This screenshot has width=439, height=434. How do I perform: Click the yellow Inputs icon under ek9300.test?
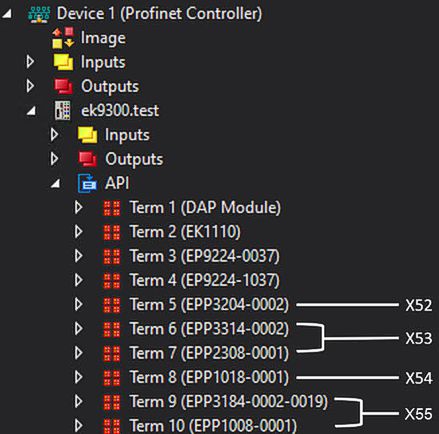point(87,135)
